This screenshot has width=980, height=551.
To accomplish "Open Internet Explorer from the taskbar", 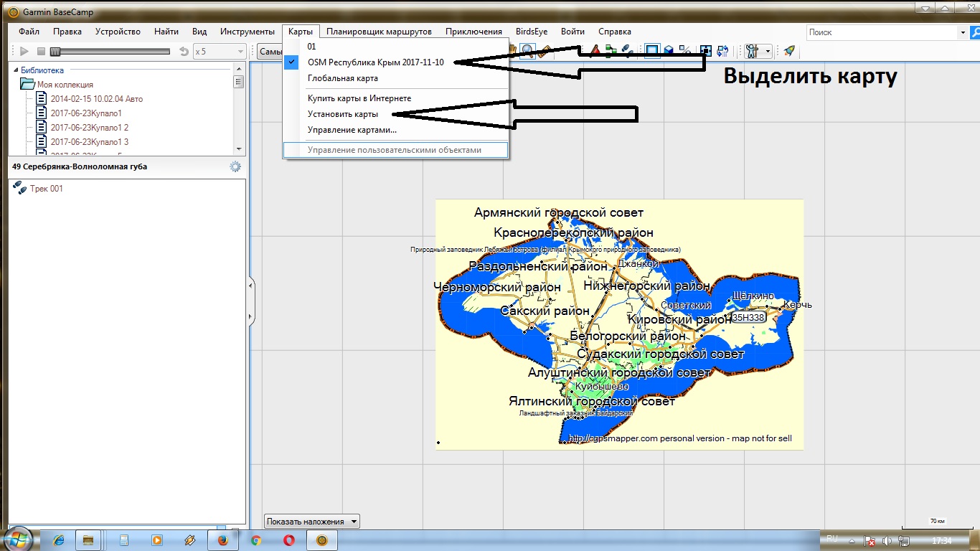I will coord(59,540).
